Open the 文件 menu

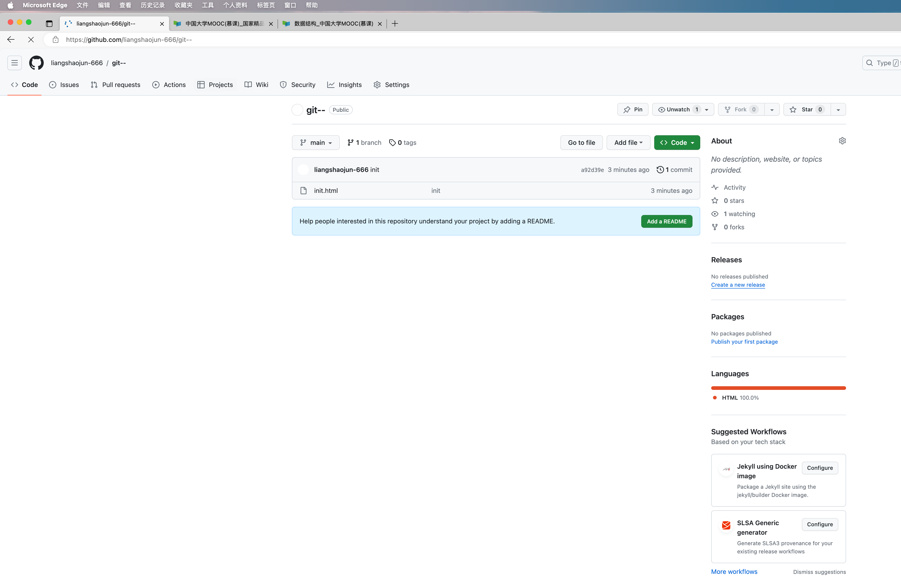(x=82, y=5)
